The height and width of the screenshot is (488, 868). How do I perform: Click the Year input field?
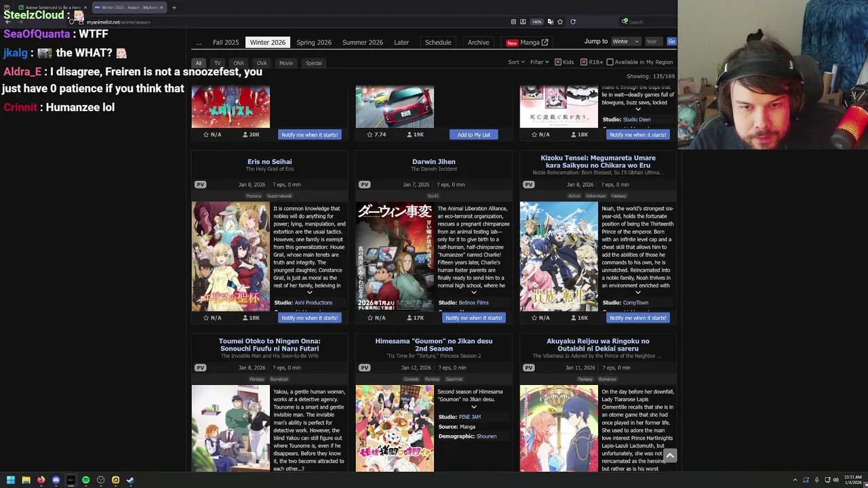click(x=654, y=41)
